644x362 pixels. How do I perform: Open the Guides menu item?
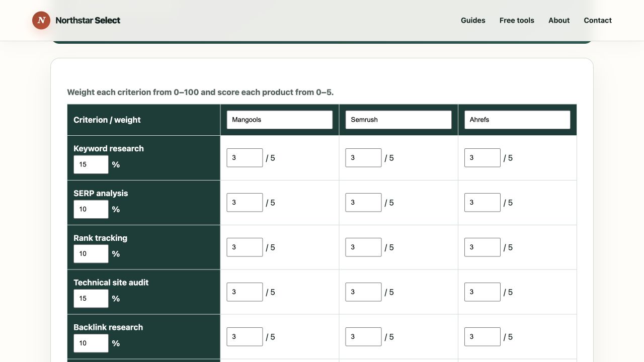(473, 20)
